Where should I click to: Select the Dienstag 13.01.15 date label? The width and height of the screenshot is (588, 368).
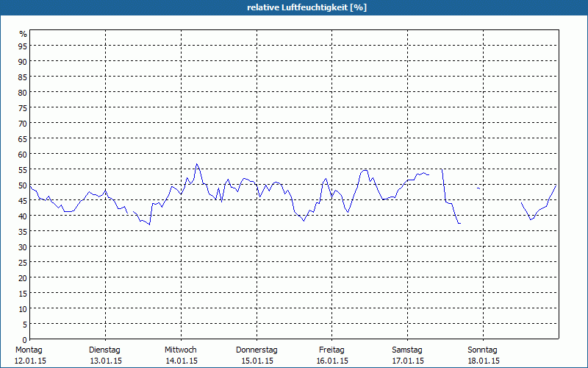105,355
